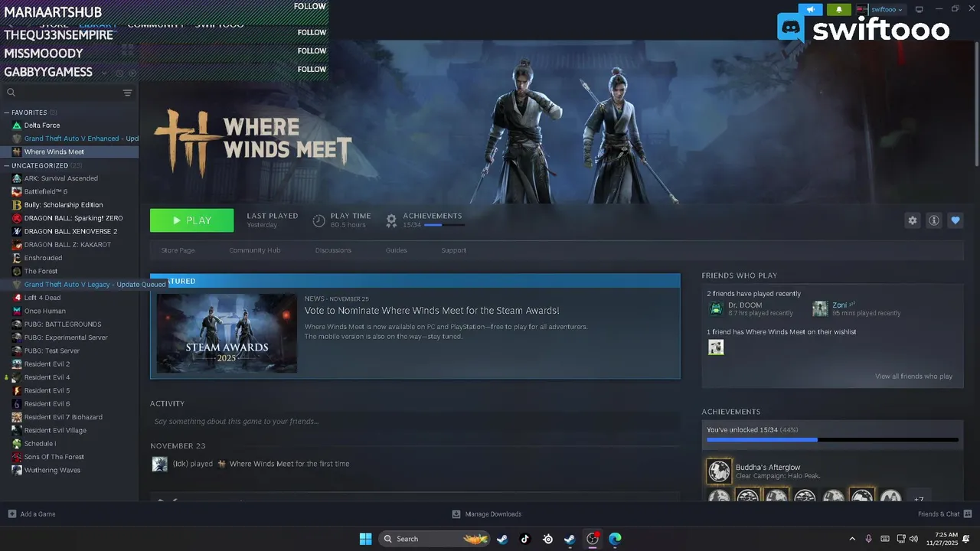Show game info via the information icon
This screenshot has height=551, width=980.
tap(933, 220)
